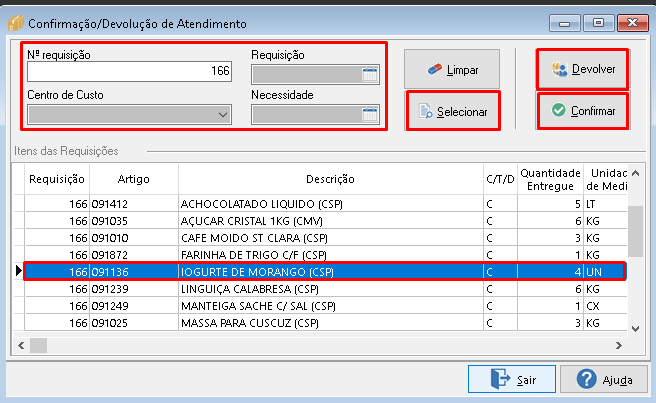656x403 pixels.
Task: Open calendar icon of Requisição date field
Action: (x=369, y=74)
